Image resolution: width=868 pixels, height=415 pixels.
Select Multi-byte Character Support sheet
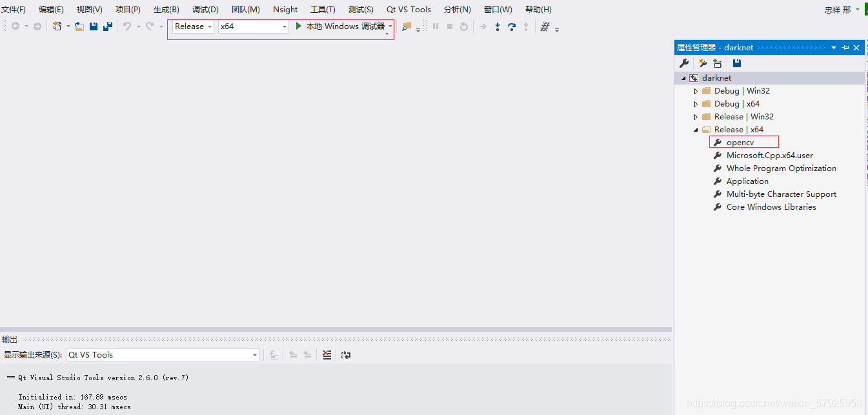coord(781,194)
